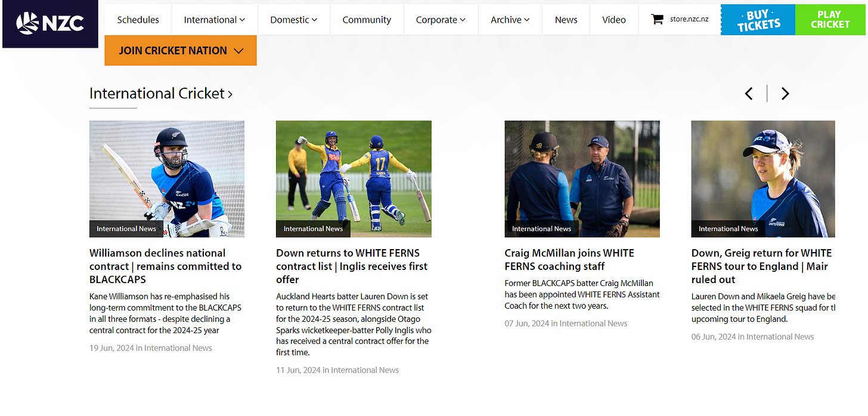The width and height of the screenshot is (868, 416).
Task: Click the Kane Williamson article summary text
Action: pos(166,313)
